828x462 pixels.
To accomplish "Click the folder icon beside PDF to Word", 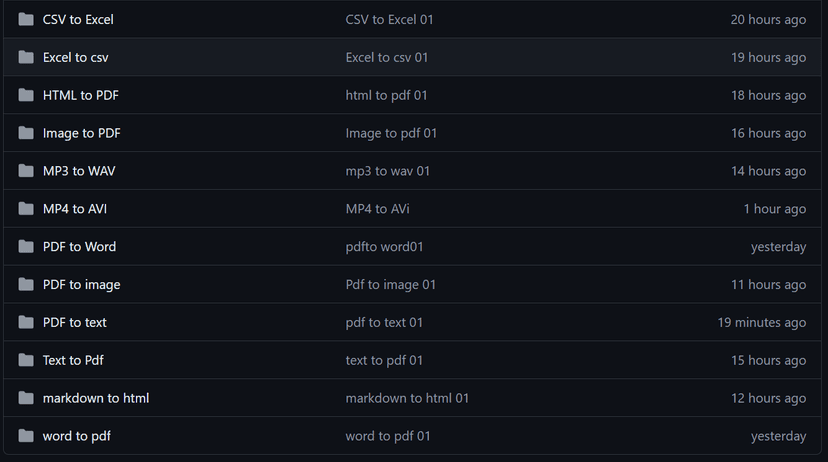I will (x=26, y=247).
